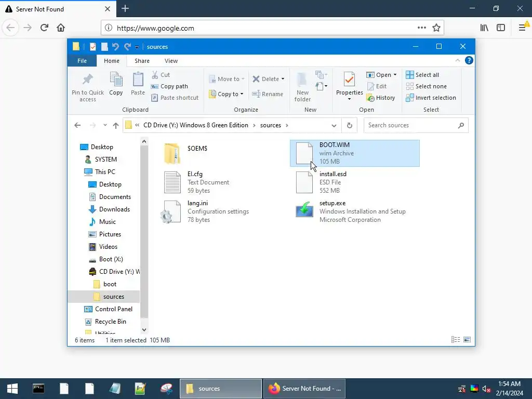Select the setup.exe file
Image resolution: width=532 pixels, height=399 pixels.
coord(354,211)
